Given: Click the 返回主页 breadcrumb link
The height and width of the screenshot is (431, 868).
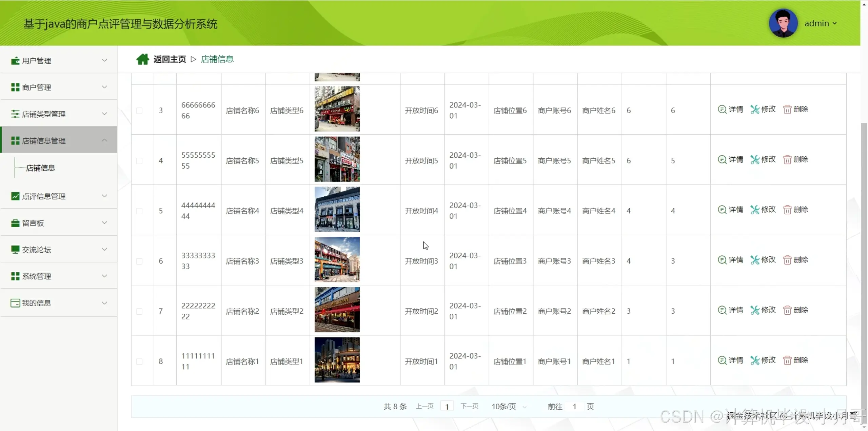Looking at the screenshot, I should (170, 59).
